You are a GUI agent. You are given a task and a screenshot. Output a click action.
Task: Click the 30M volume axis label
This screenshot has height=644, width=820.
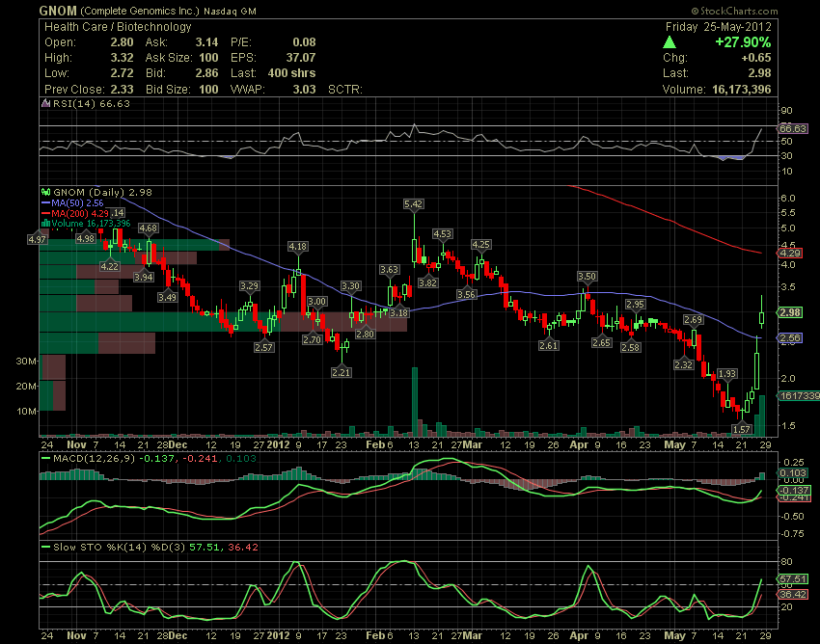[27, 362]
